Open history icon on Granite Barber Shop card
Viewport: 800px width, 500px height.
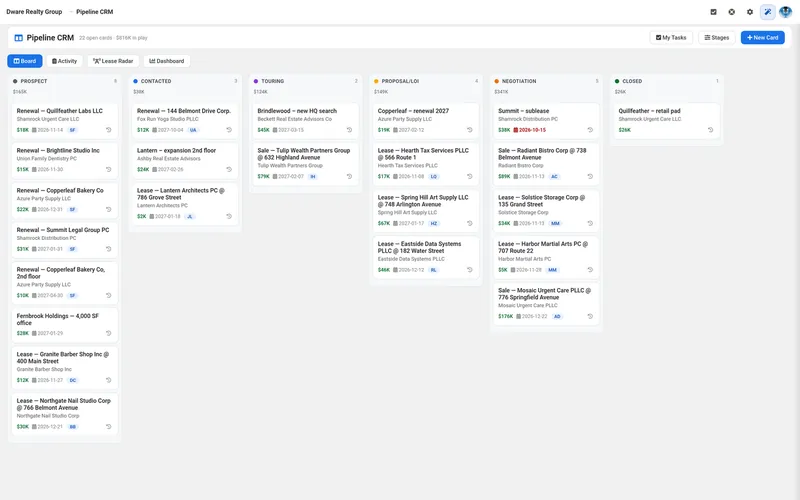(109, 380)
